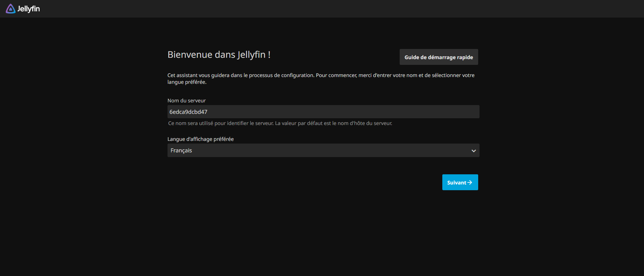Click the Jellyfin wordmark in header
This screenshot has height=276, width=644.
coord(28,9)
